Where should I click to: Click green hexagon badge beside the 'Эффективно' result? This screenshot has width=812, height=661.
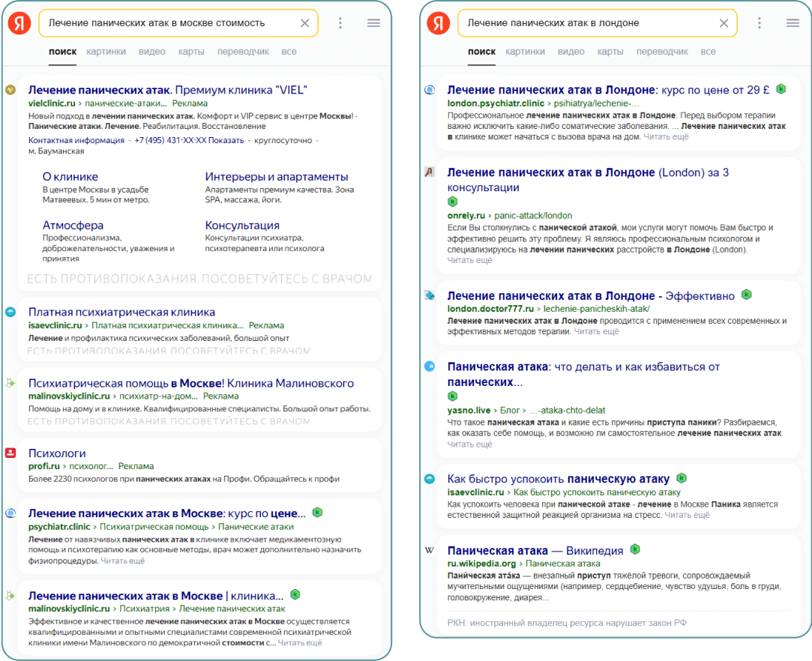tap(746, 295)
